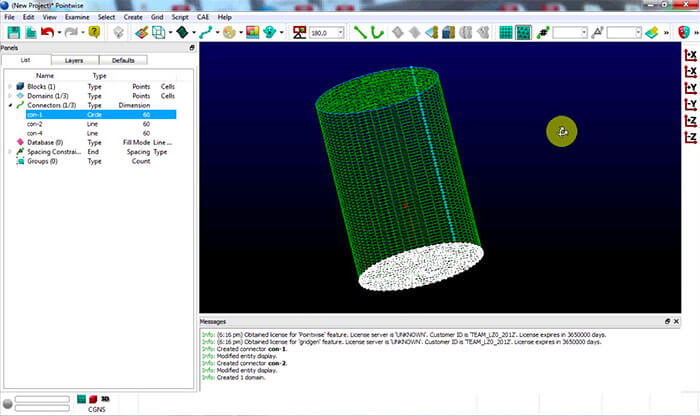
Task: Select con-2 in the connector list
Action: point(35,123)
